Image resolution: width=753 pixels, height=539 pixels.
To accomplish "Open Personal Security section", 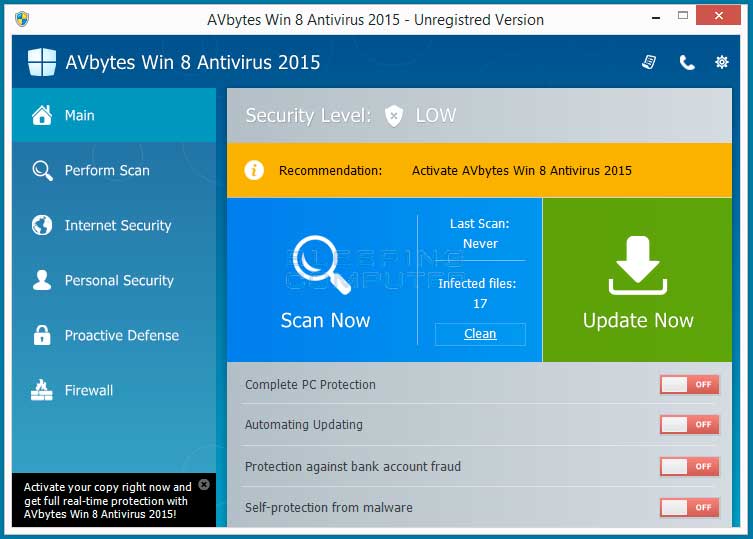I will click(119, 280).
